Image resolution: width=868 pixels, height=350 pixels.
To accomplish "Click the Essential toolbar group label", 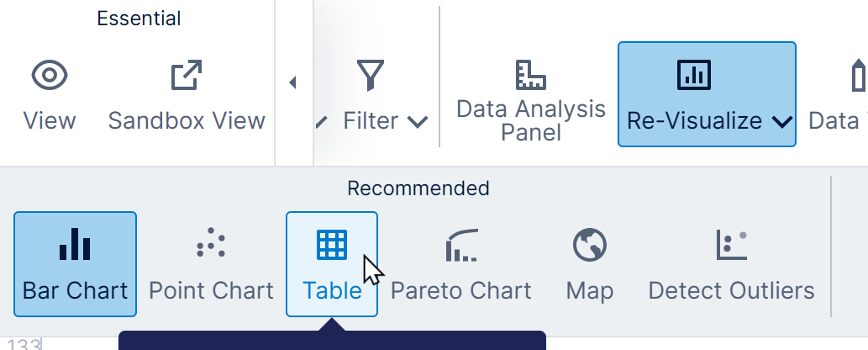I will (139, 19).
